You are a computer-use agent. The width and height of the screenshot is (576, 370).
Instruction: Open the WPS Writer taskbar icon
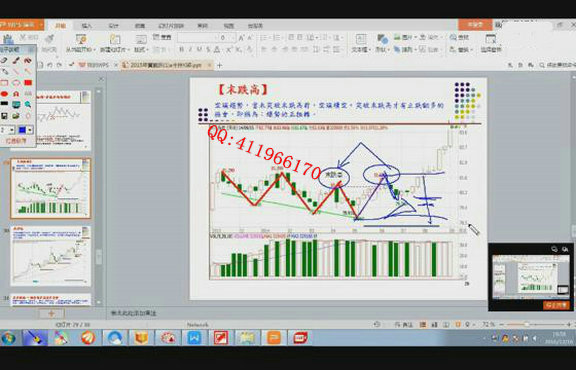point(194,338)
